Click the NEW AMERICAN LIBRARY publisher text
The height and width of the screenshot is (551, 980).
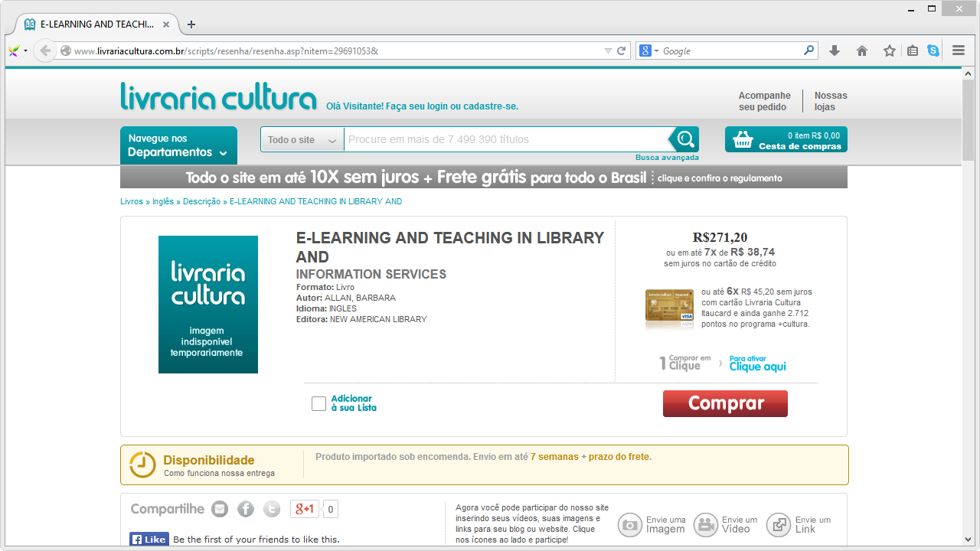pos(378,319)
